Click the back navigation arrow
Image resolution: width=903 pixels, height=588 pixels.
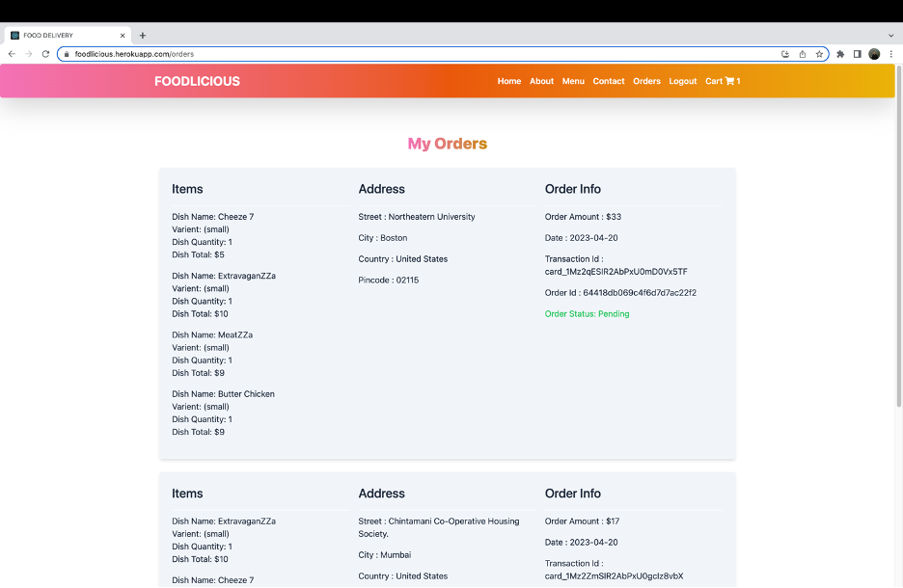pos(11,54)
